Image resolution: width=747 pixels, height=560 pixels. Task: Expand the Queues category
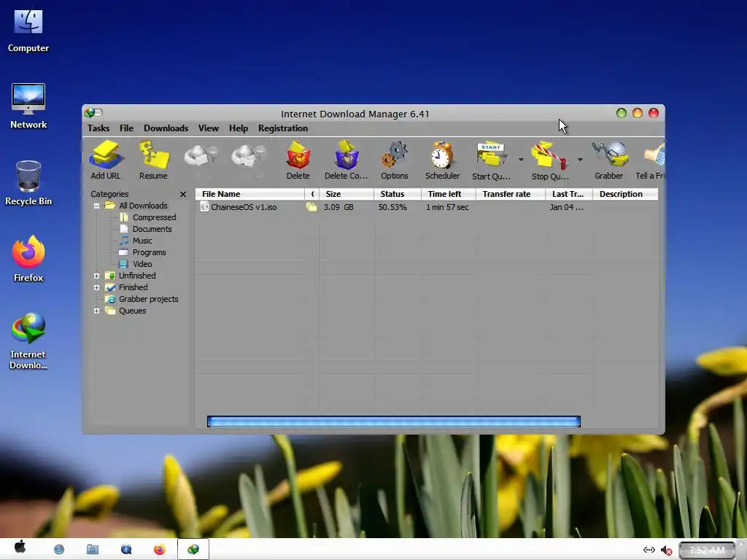pos(97,311)
